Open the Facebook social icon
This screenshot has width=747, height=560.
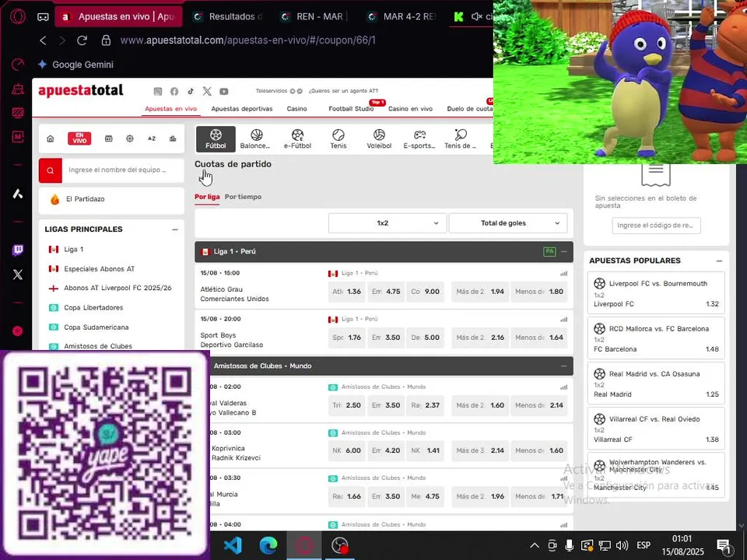(174, 92)
